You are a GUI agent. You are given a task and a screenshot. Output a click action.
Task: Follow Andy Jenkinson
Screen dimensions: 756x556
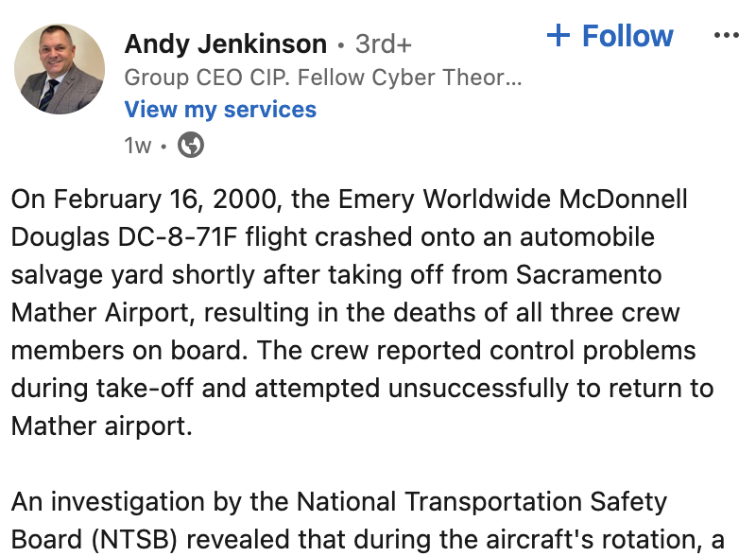pos(610,36)
